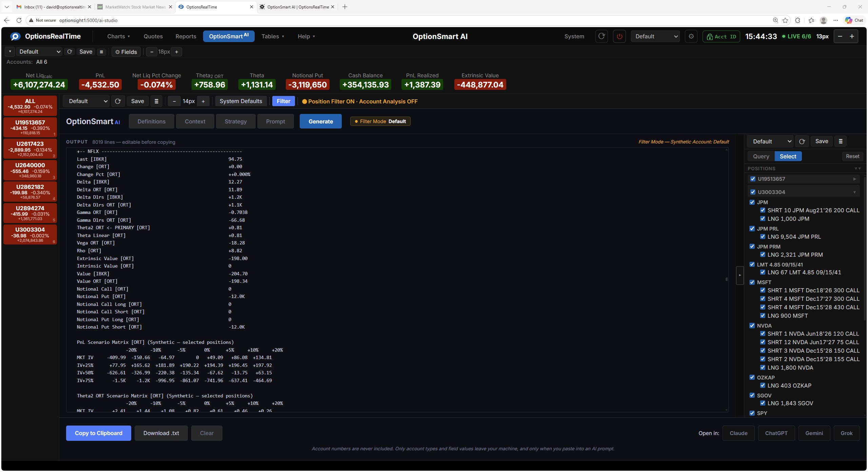Screen dimensions: 868x472
Task: Switch to the Prompt tab
Action: pyautogui.click(x=275, y=121)
